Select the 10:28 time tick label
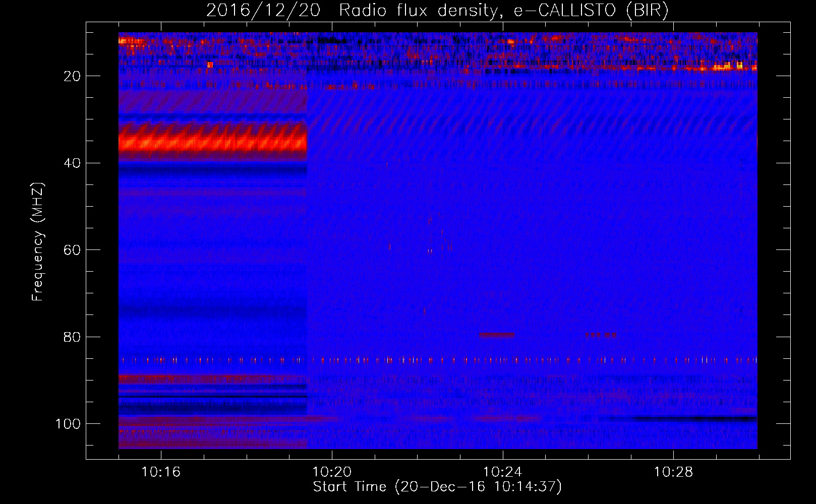Viewport: 816px width, 504px height. [674, 472]
